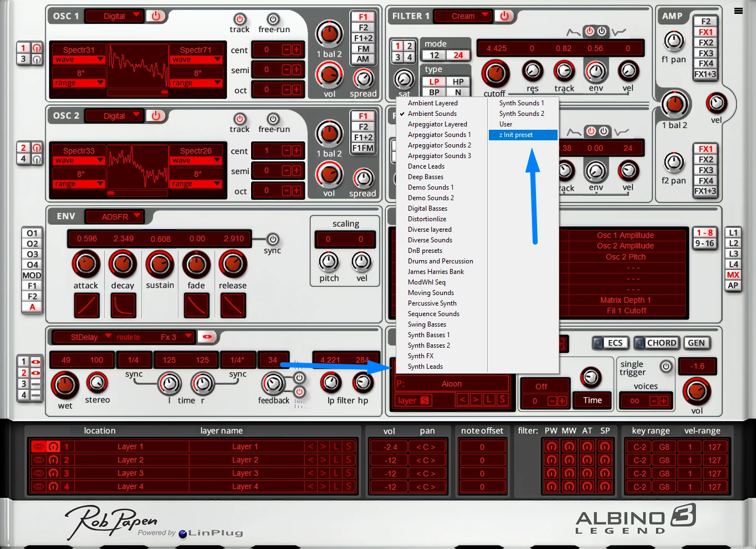Increase OSC 1 cent value with plus
Image resolution: width=756 pixels, height=549 pixels.
pos(297,49)
